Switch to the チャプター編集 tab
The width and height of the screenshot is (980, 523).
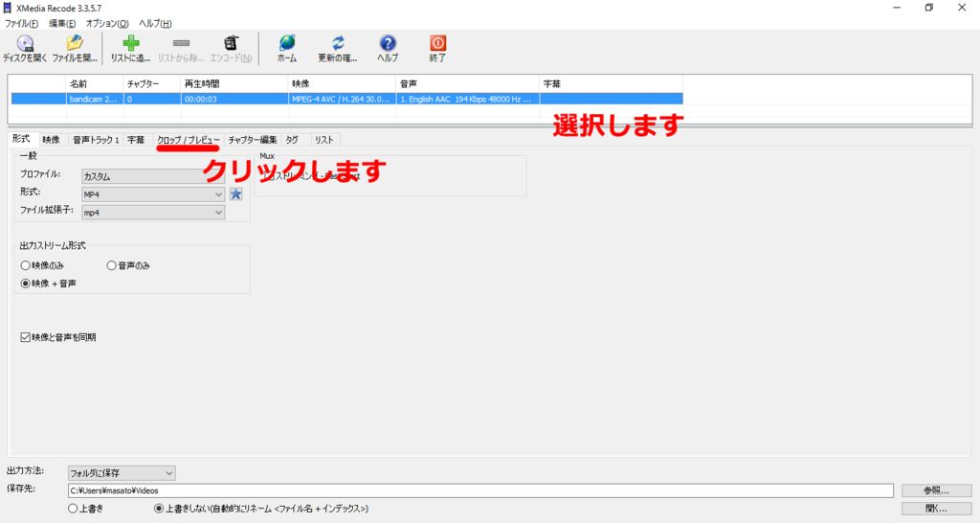[252, 140]
